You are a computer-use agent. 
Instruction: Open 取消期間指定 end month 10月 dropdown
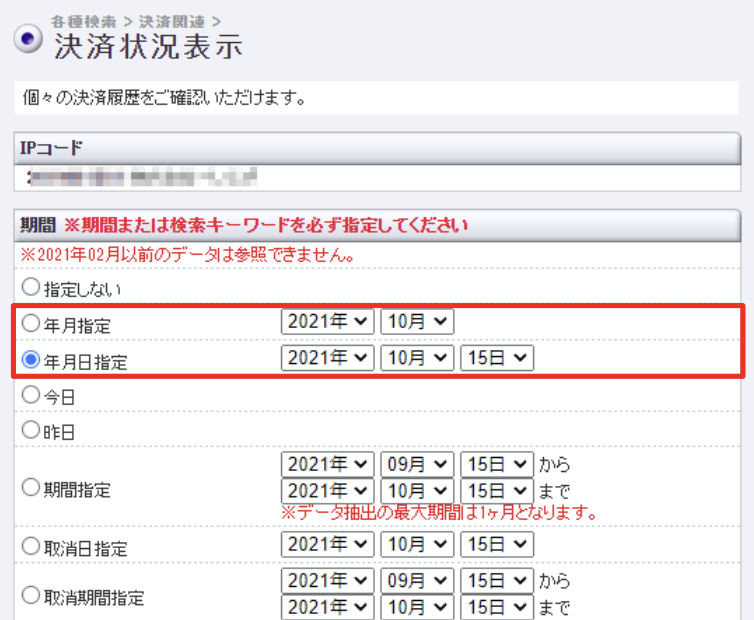tap(417, 607)
